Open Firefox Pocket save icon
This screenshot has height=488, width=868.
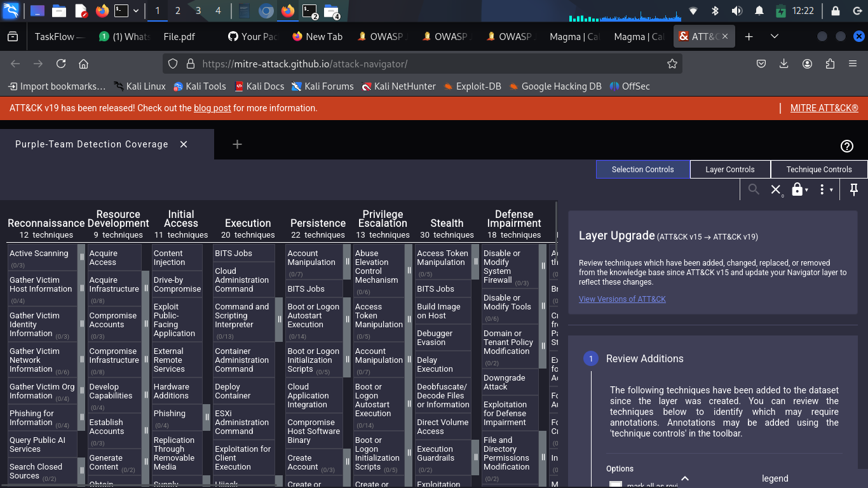pyautogui.click(x=761, y=64)
